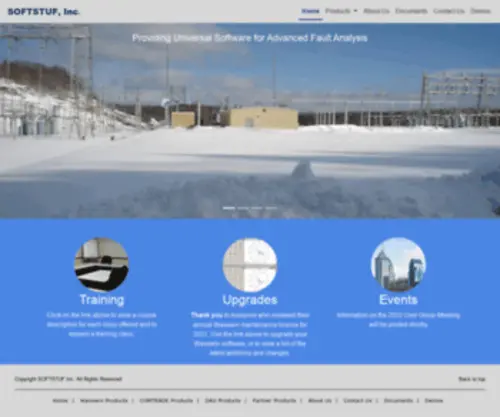
Task: Open Partner Products footer link
Action: [274, 400]
